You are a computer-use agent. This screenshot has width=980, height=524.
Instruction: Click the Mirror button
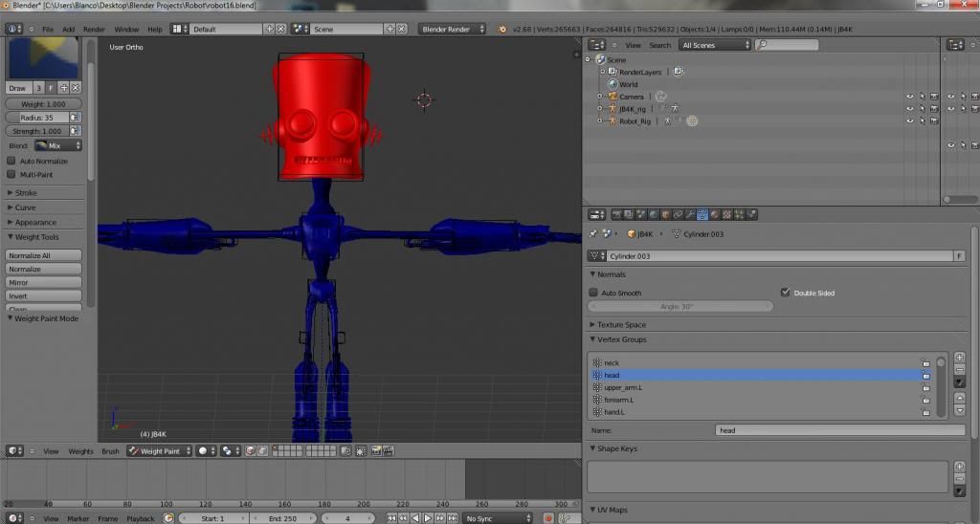[x=43, y=282]
